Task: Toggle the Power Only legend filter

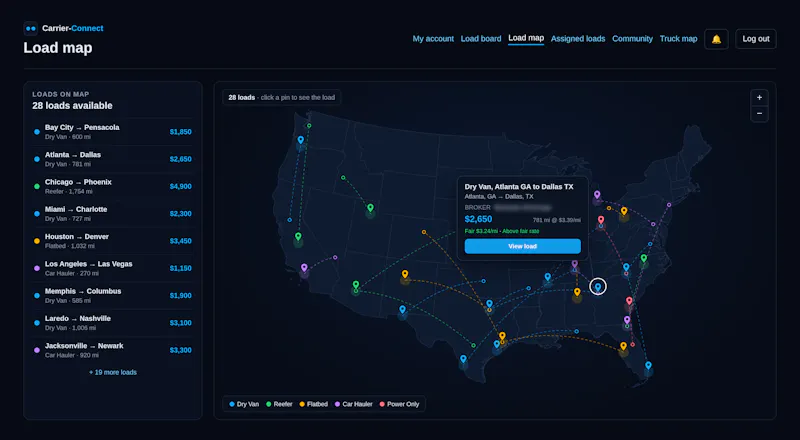Action: [399, 404]
